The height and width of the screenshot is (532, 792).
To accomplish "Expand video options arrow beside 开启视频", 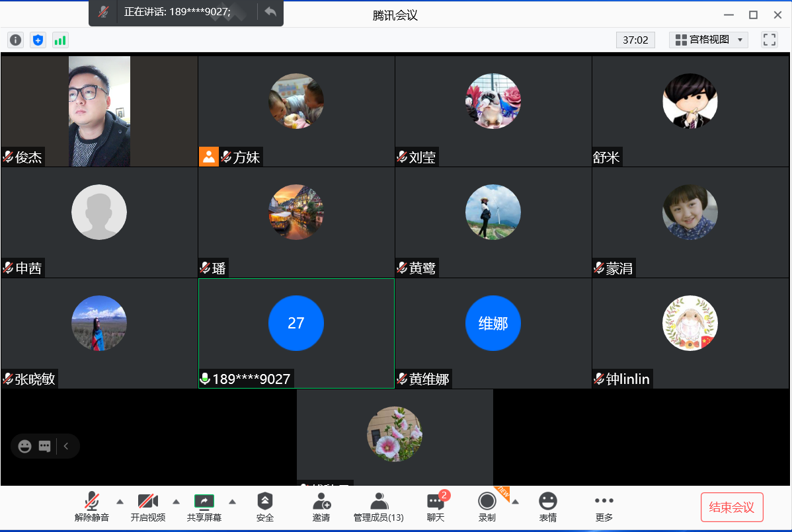I will [x=176, y=501].
